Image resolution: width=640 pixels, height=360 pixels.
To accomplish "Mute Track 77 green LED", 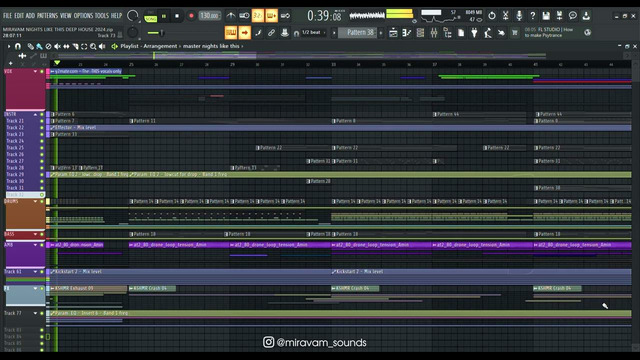I will tap(42, 313).
